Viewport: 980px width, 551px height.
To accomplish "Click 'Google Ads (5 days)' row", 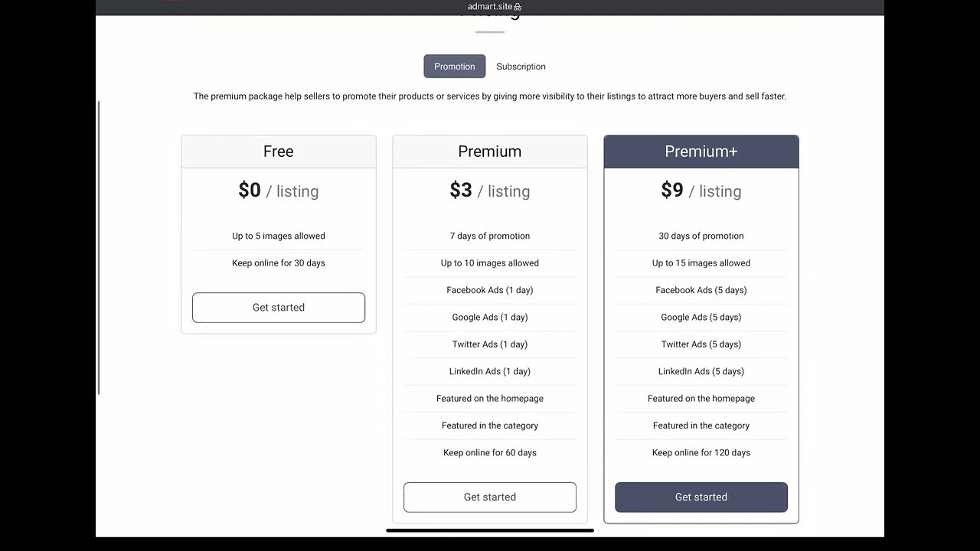I will click(701, 318).
